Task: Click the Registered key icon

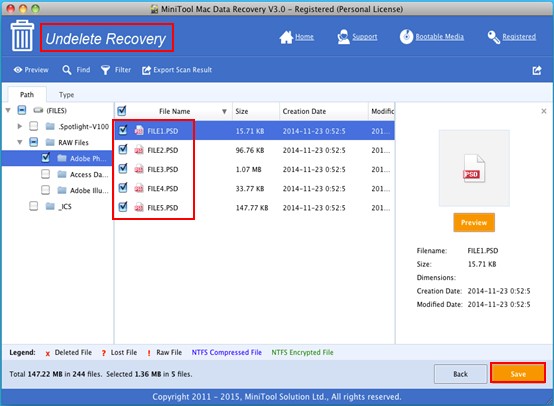Action: (494, 37)
